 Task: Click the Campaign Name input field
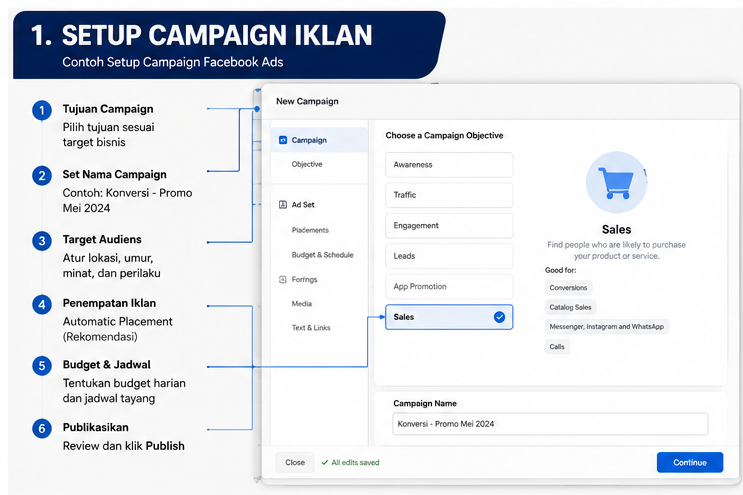[550, 423]
